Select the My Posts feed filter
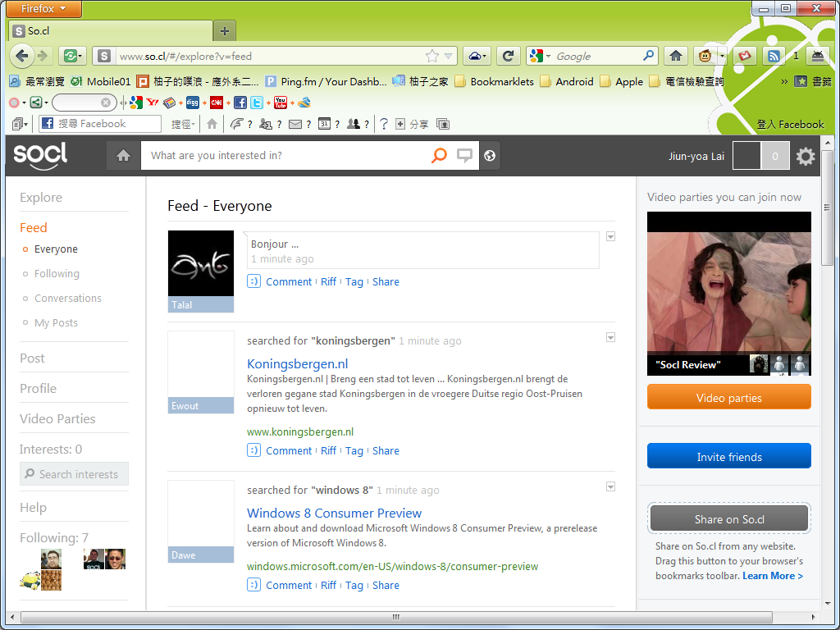The image size is (840, 630). coord(56,323)
